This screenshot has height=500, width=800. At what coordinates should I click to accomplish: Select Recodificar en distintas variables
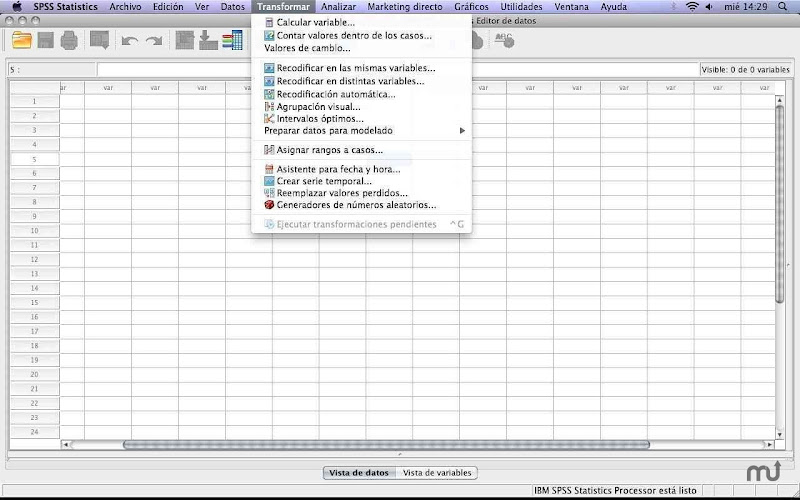[x=362, y=81]
